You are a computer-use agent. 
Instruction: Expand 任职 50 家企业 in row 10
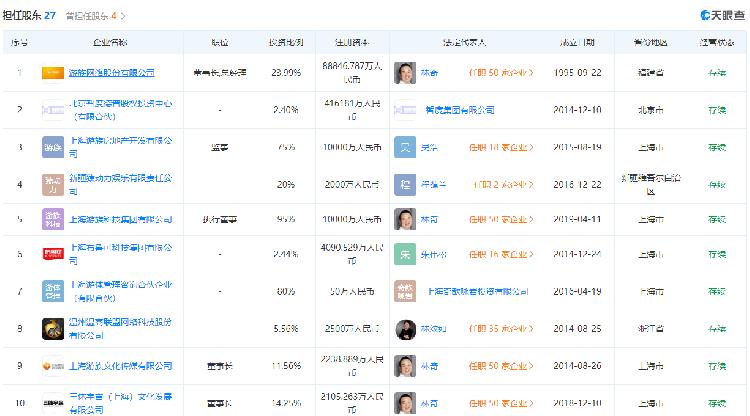501,403
